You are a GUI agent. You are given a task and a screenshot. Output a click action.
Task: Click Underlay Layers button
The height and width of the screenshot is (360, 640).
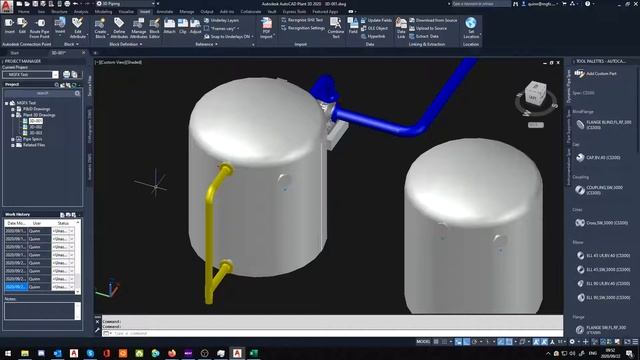pyautogui.click(x=221, y=20)
